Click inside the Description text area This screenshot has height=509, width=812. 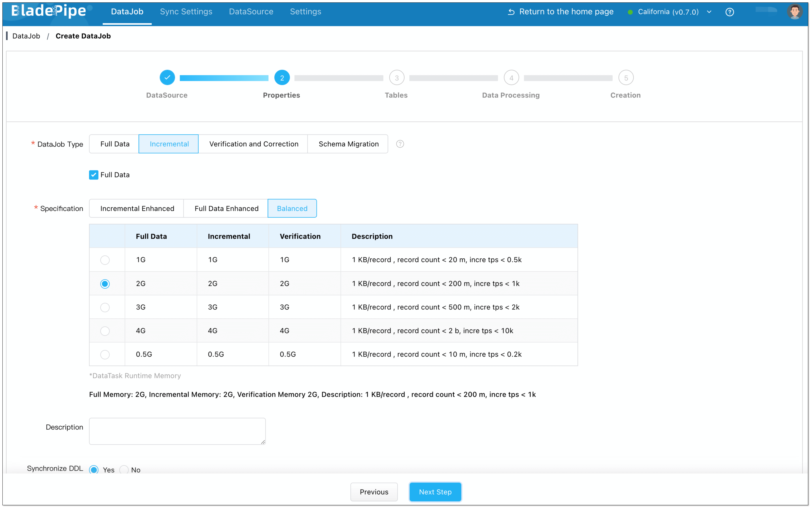177,431
